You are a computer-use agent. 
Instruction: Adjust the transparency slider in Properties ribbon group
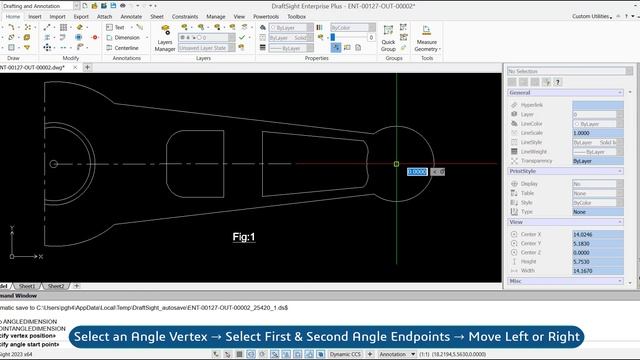point(349,38)
